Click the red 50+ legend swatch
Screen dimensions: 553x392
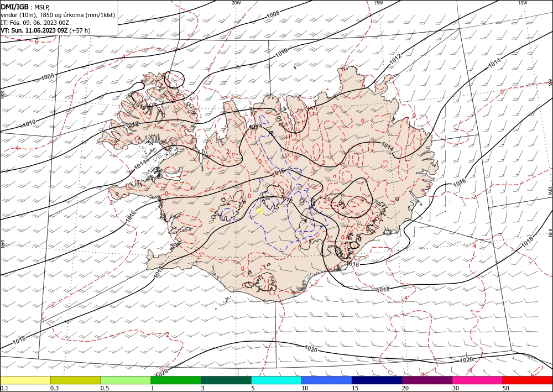coord(528,380)
